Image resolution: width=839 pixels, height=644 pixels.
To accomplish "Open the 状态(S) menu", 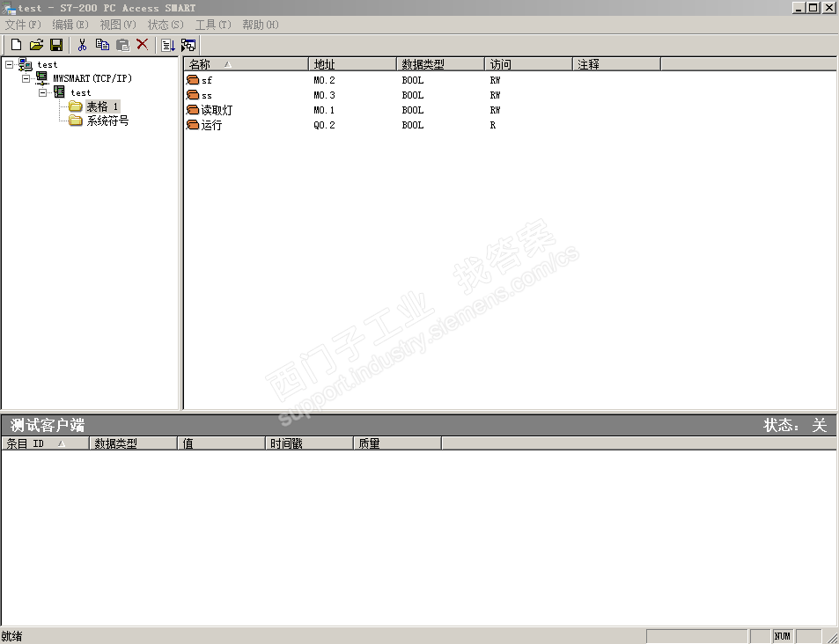I will click(x=166, y=25).
